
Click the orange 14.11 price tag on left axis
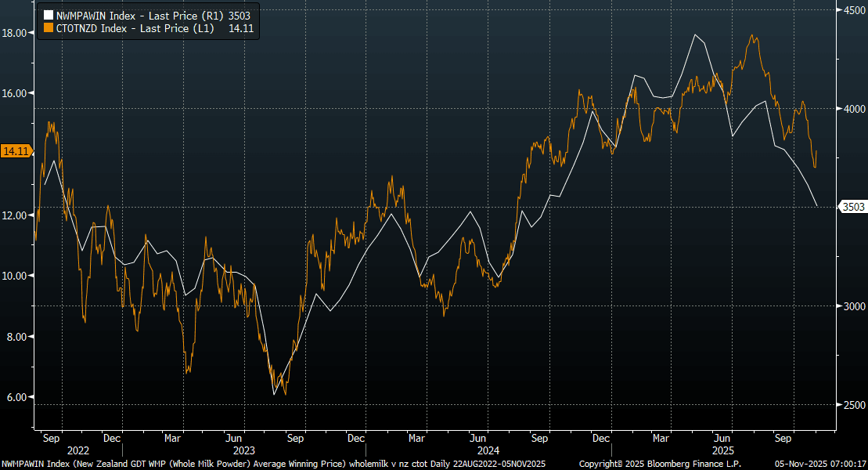16,151
